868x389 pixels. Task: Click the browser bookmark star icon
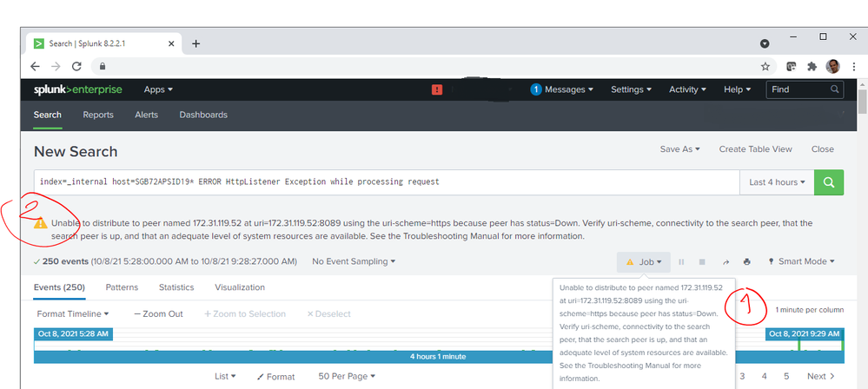(x=765, y=66)
